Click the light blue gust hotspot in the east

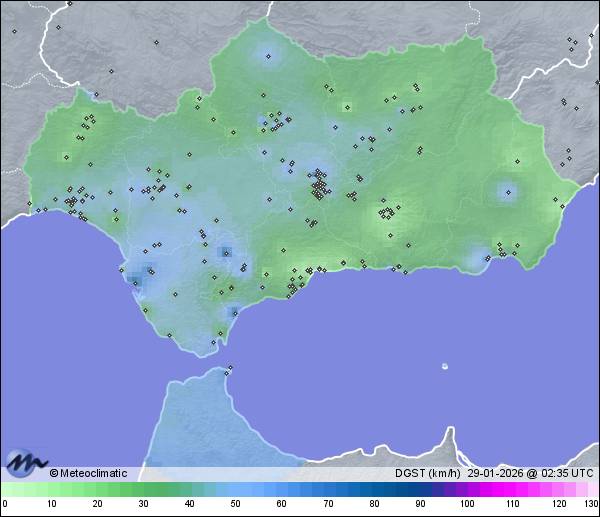click(x=507, y=190)
